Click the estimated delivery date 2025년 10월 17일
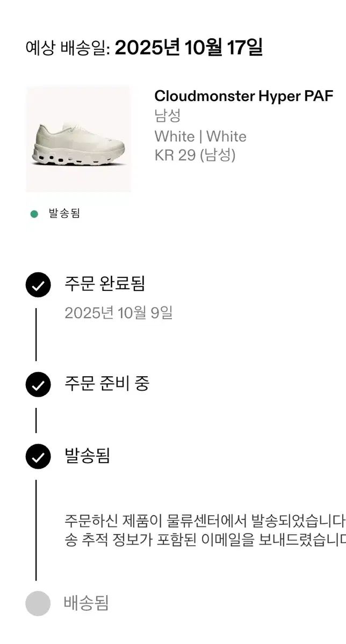Viewport: 346px width, 644px height. pos(189,48)
